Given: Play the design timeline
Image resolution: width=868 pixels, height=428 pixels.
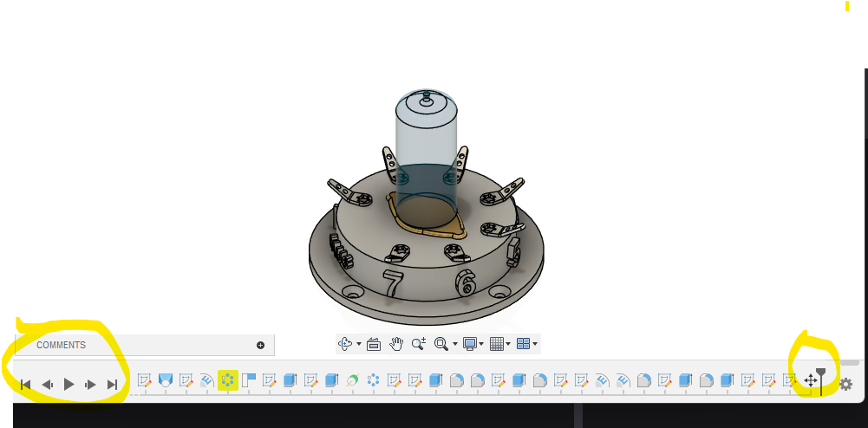Looking at the screenshot, I should [69, 385].
